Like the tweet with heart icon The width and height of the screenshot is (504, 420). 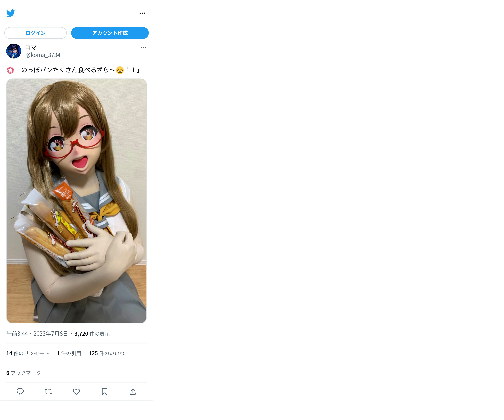(76, 391)
